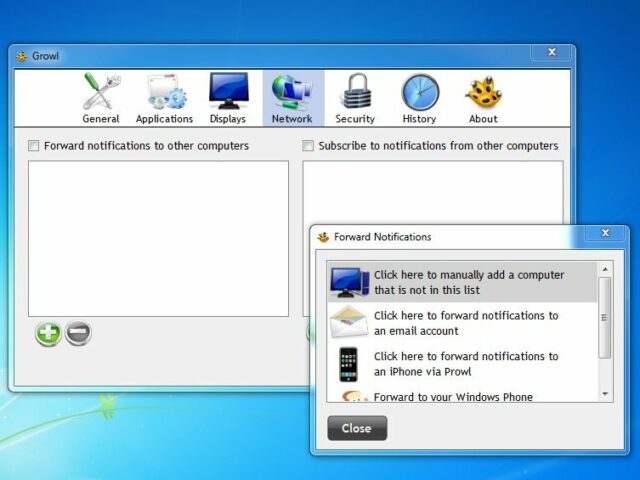
Task: Close the Forward Notifications dialog window
Action: point(357,428)
